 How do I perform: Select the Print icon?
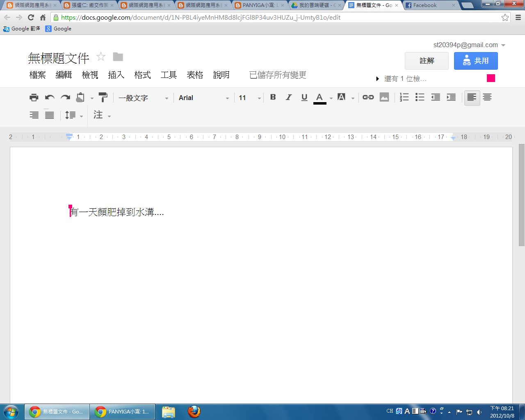click(34, 98)
